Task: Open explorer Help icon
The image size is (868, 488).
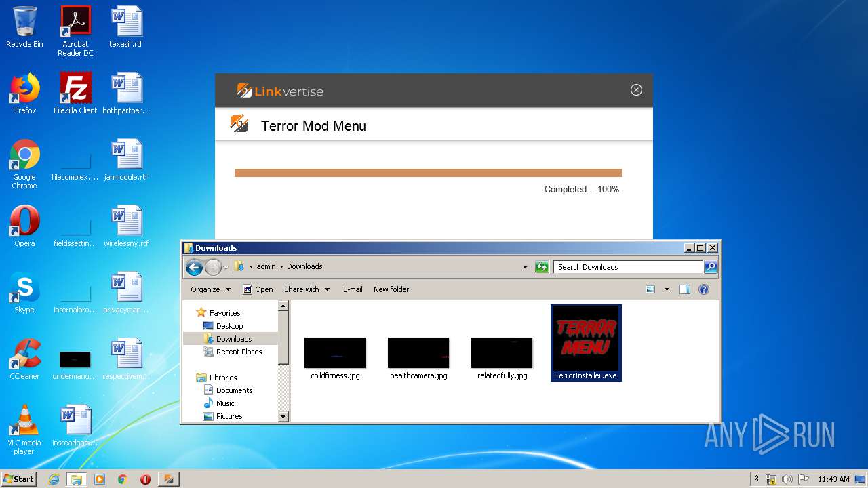Action: [x=704, y=289]
